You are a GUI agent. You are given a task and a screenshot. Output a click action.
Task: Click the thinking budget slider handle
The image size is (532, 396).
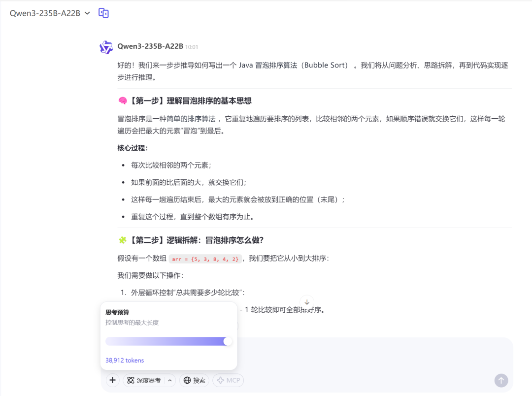point(228,341)
